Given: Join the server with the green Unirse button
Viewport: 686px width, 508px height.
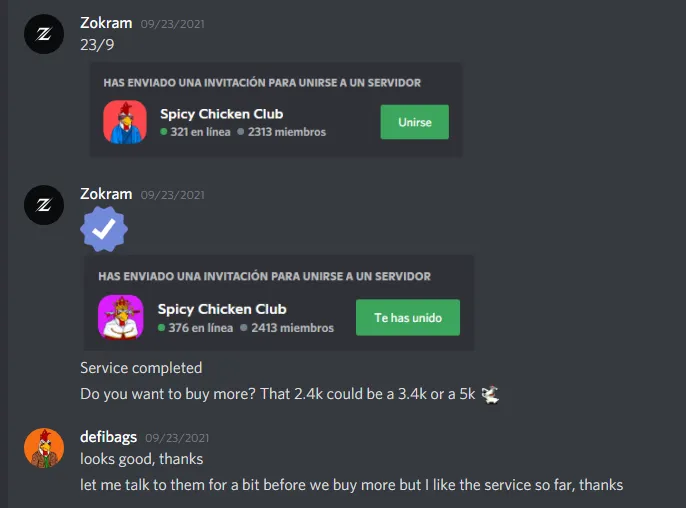Looking at the screenshot, I should click(x=414, y=122).
